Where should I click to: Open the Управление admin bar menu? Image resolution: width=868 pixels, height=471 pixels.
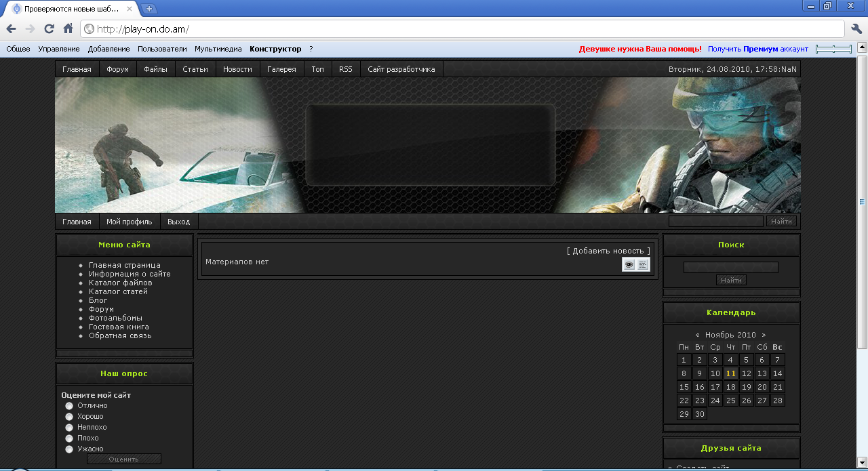pos(59,49)
